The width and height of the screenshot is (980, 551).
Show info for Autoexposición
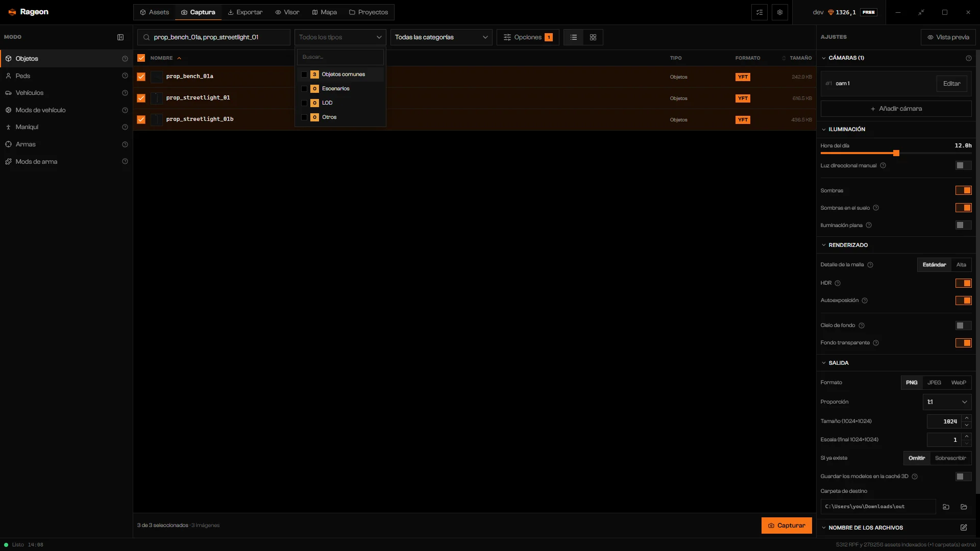(x=865, y=300)
